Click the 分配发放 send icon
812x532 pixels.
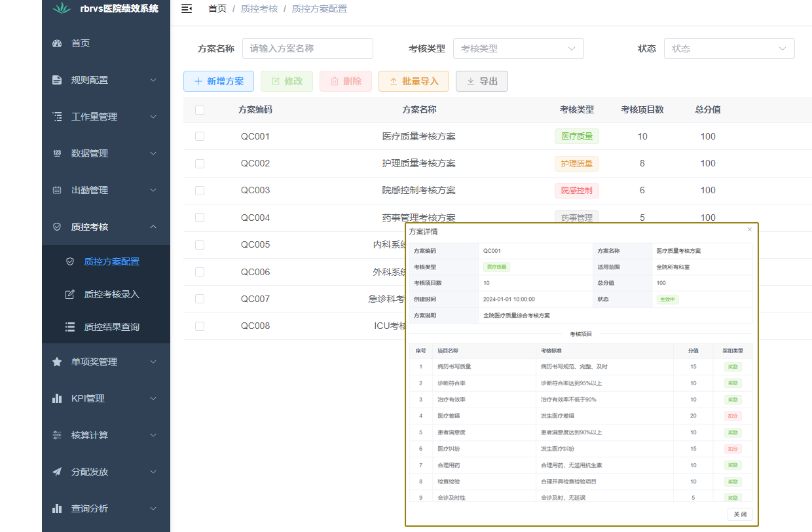coord(56,471)
